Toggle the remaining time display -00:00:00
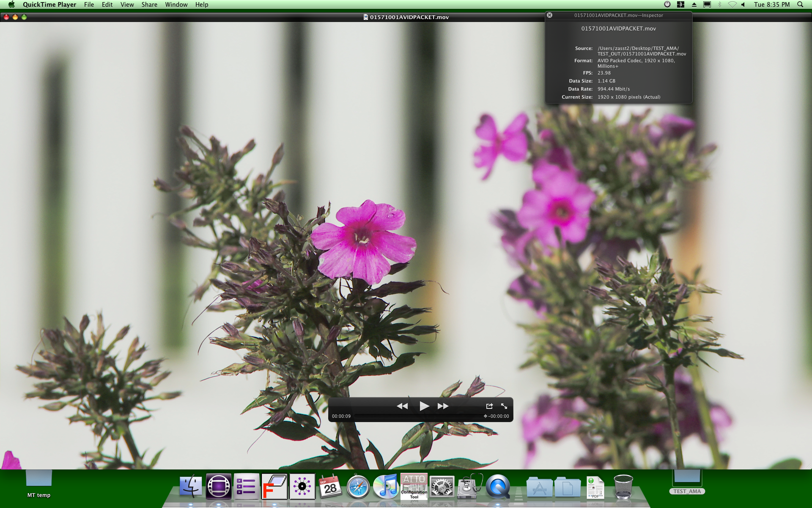This screenshot has height=508, width=812. coord(499,416)
